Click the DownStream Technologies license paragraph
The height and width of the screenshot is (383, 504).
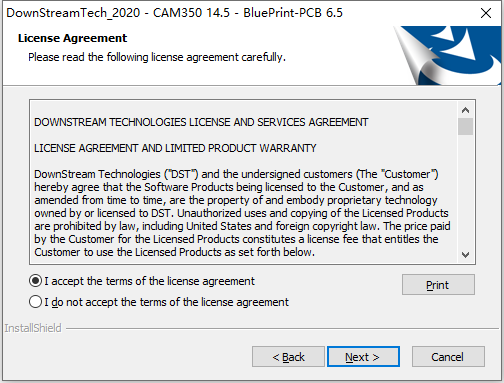point(242,213)
